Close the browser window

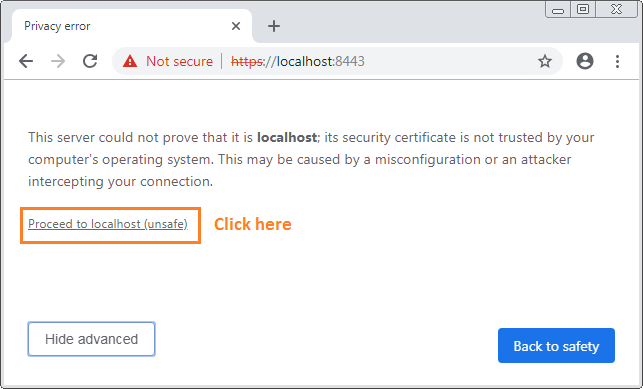tap(616, 9)
